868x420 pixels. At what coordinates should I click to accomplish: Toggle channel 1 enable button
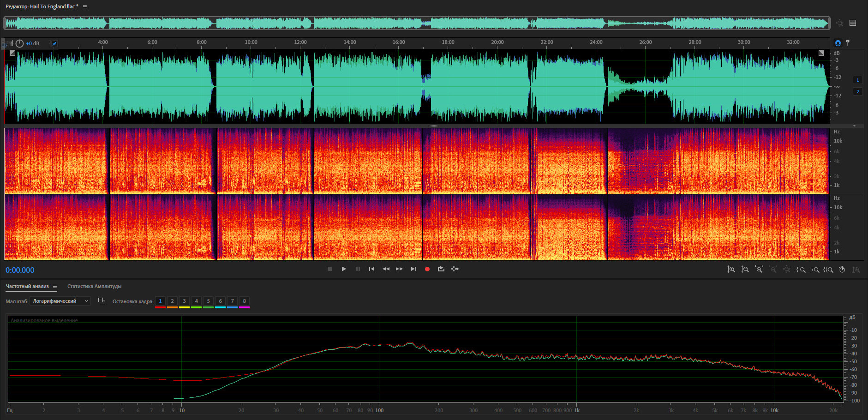[x=858, y=80]
